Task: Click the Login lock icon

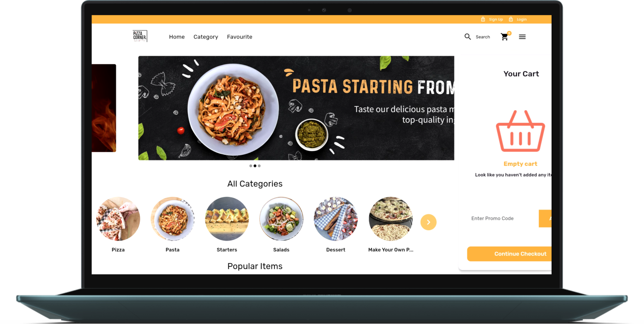Action: [x=511, y=19]
